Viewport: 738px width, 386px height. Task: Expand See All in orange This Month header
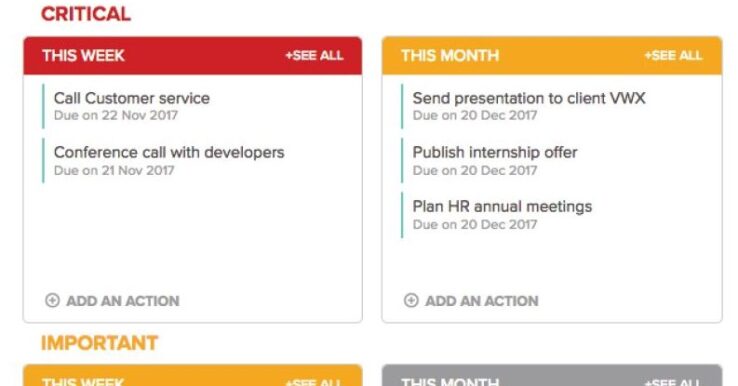(673, 56)
